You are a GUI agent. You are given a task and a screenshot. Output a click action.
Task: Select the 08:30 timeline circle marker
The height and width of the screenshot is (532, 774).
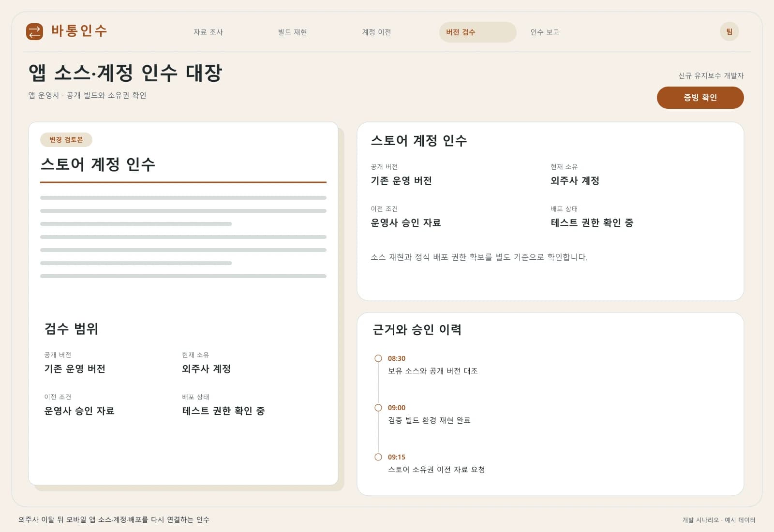pos(378,358)
